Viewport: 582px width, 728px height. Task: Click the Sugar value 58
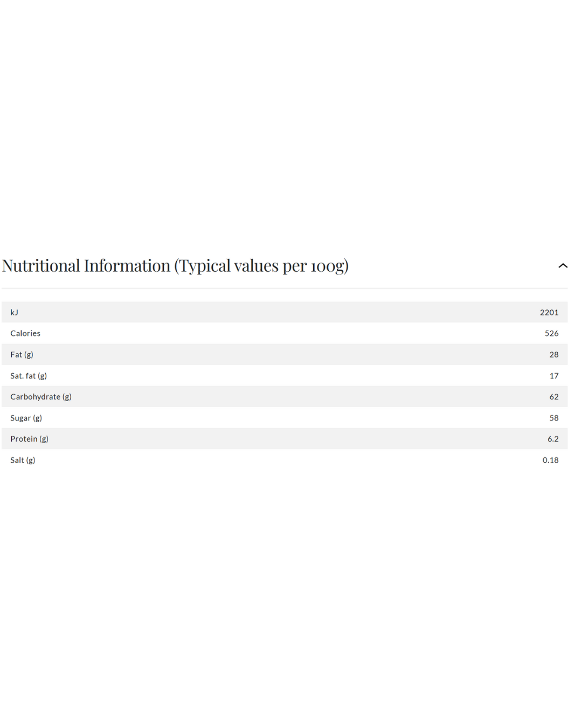point(553,418)
